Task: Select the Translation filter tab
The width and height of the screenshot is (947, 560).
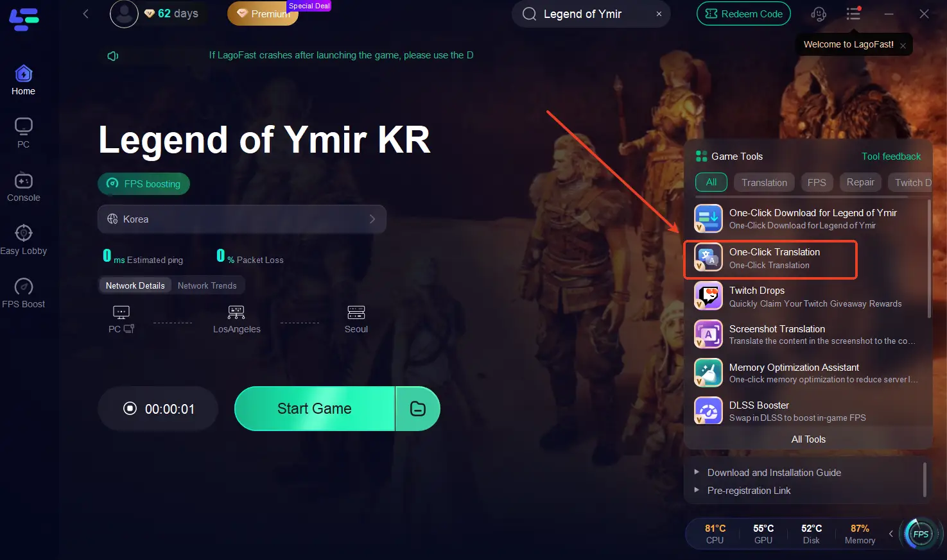Action: click(x=764, y=182)
